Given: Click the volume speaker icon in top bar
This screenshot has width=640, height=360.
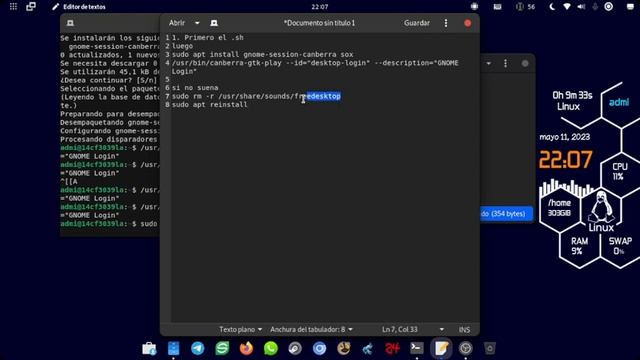Looking at the screenshot, I should coord(581,7).
